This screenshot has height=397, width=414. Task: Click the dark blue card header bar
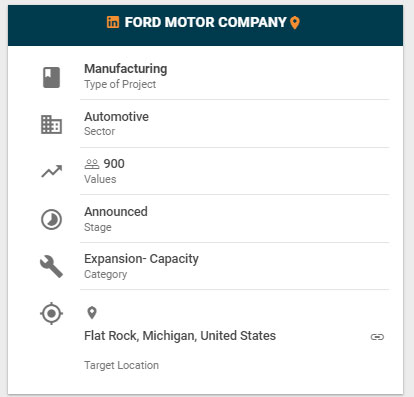[205, 25]
